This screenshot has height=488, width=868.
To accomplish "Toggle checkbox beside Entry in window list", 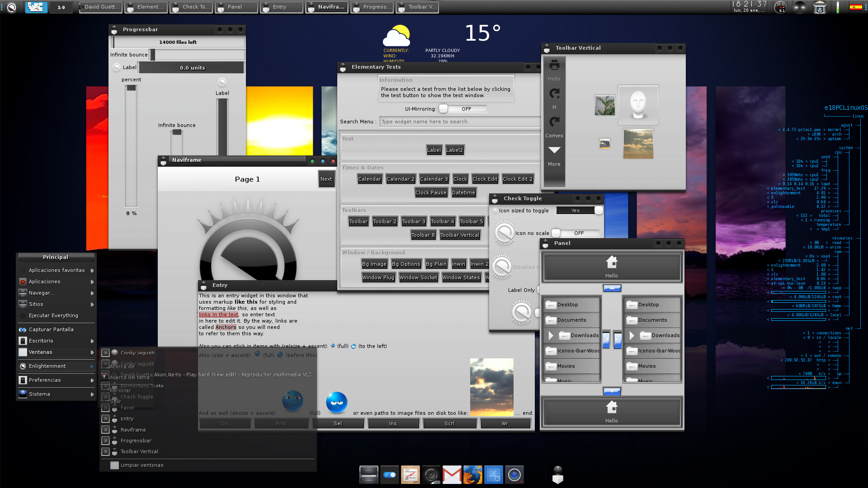I will coord(105,418).
